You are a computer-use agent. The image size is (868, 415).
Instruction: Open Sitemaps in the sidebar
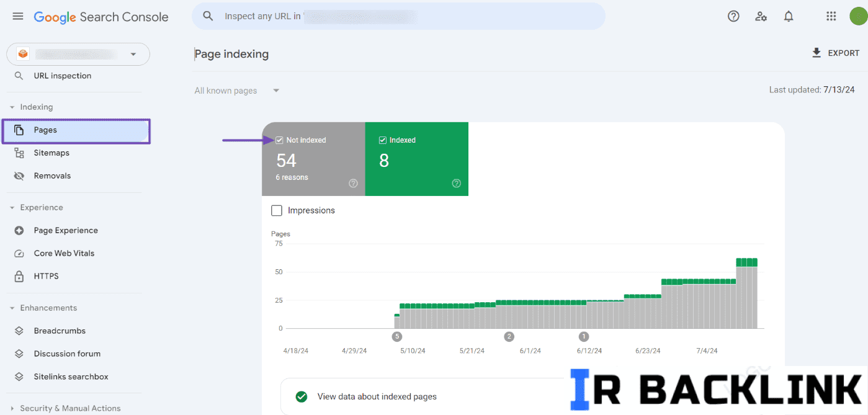(51, 153)
